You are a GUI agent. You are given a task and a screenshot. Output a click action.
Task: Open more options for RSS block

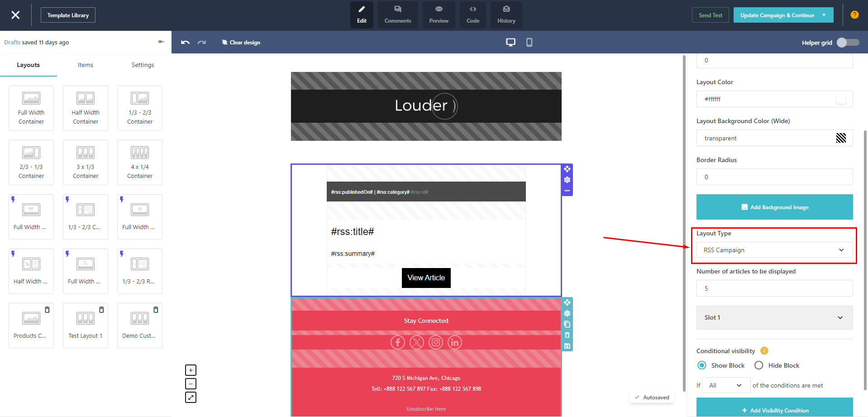[x=567, y=191]
